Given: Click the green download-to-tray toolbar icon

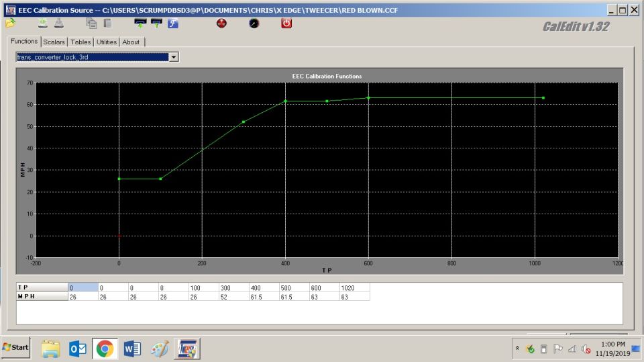Looking at the screenshot, I should pyautogui.click(x=43, y=23).
